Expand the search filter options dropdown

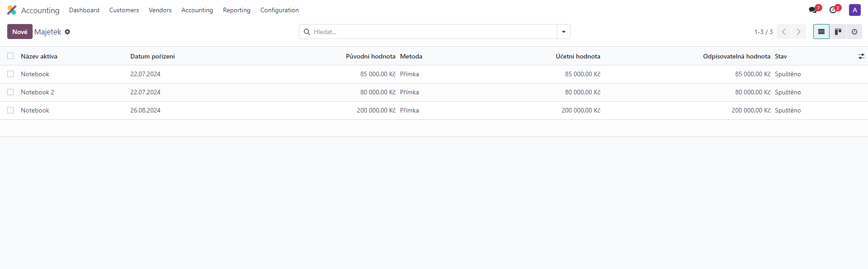pyautogui.click(x=564, y=32)
